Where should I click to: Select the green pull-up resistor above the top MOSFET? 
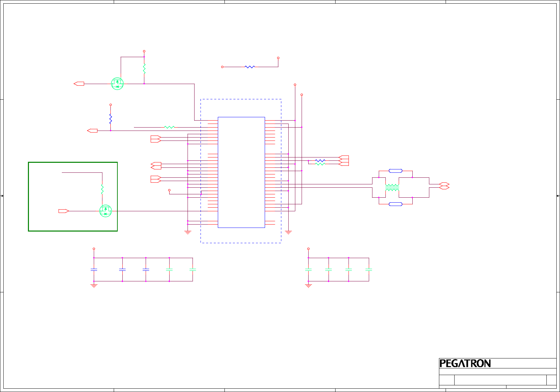[x=144, y=69]
